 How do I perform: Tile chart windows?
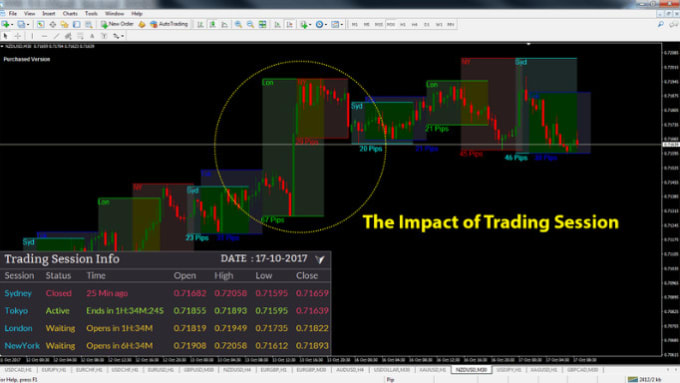(x=262, y=24)
